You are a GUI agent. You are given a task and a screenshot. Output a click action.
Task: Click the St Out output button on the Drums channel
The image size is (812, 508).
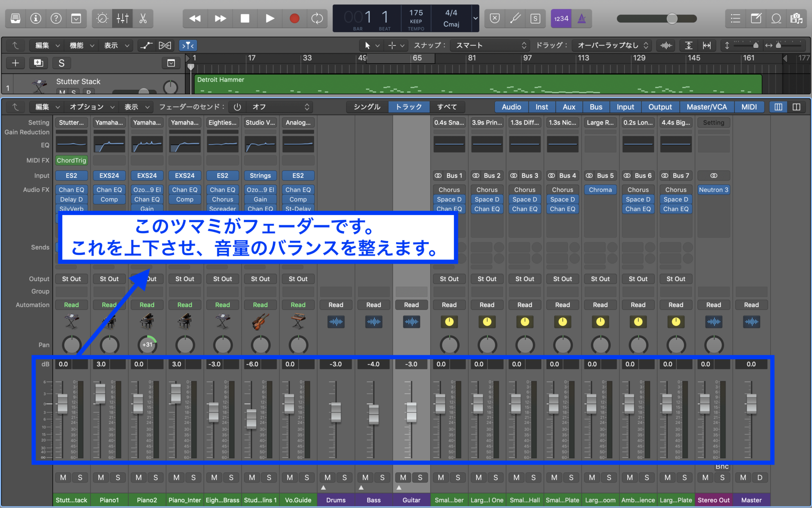[336, 279]
